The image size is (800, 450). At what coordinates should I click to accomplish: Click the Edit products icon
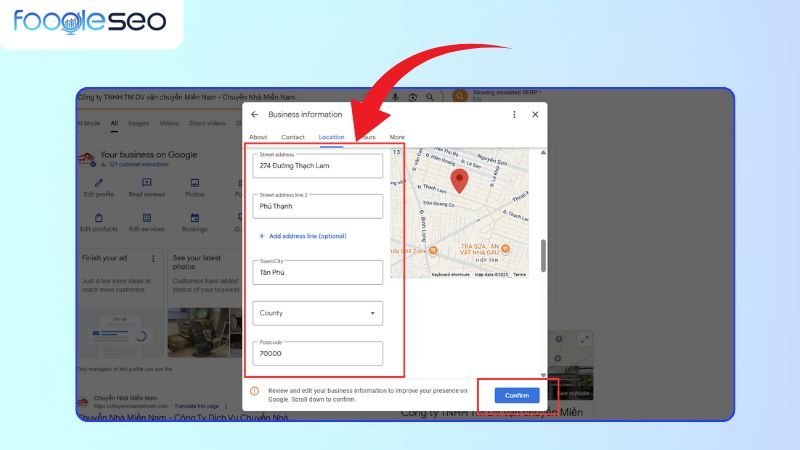pyautogui.click(x=104, y=218)
